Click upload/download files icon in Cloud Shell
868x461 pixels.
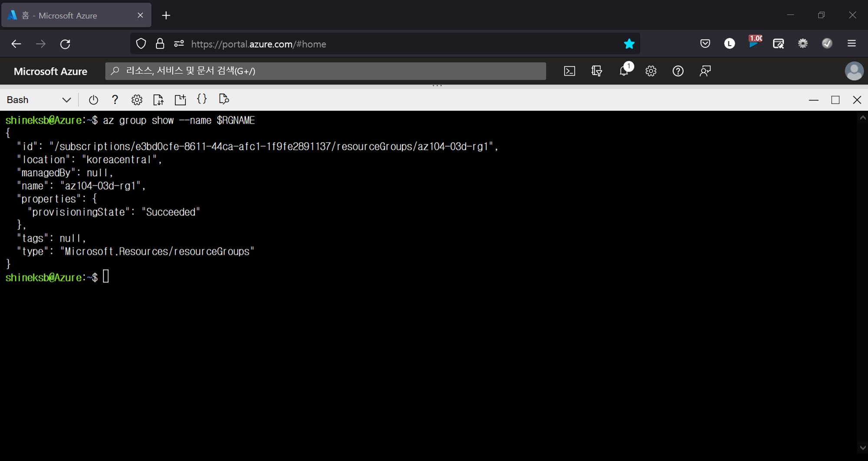(158, 100)
